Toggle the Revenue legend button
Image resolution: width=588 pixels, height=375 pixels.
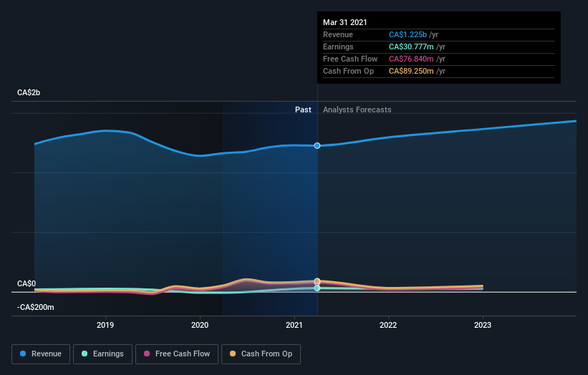(x=41, y=354)
